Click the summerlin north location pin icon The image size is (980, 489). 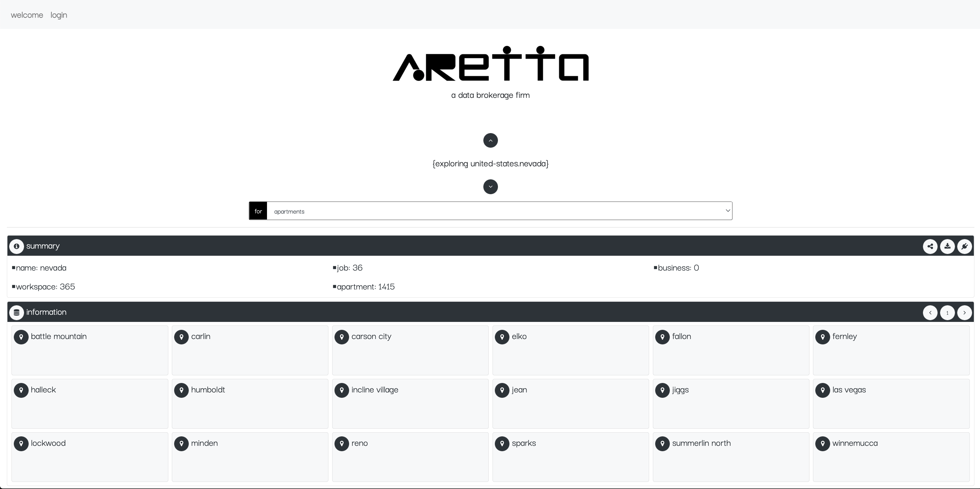pos(662,444)
